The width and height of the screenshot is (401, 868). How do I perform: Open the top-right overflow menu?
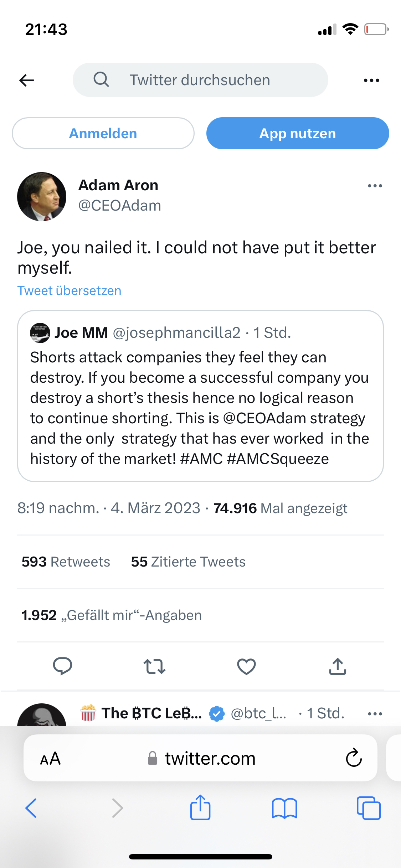371,80
